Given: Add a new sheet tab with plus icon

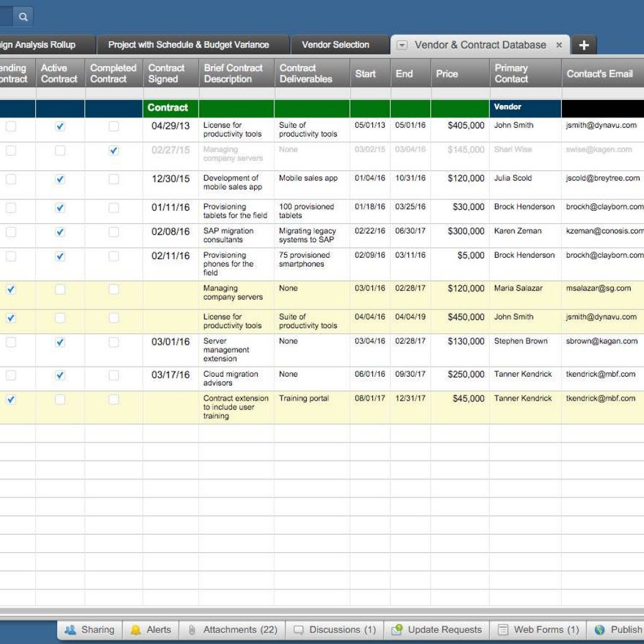Looking at the screenshot, I should [584, 45].
